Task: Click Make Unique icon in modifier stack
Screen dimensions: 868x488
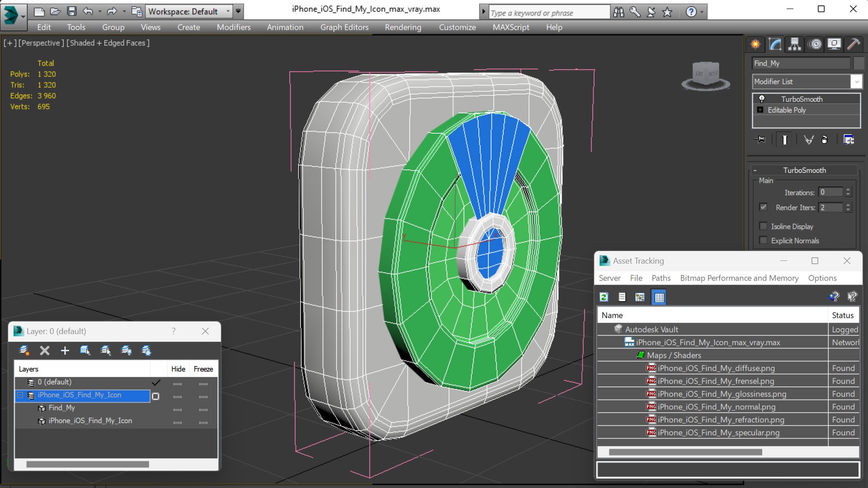Action: tap(809, 139)
